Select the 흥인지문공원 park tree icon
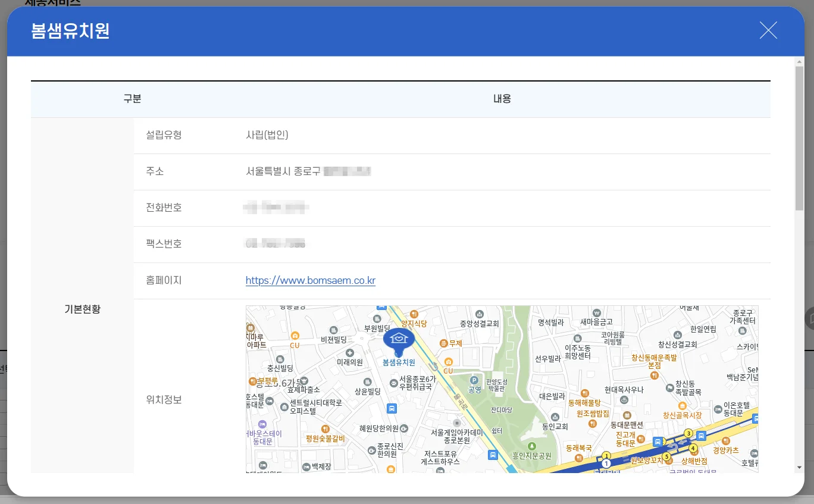Viewport: 814px width, 504px height. [x=531, y=446]
